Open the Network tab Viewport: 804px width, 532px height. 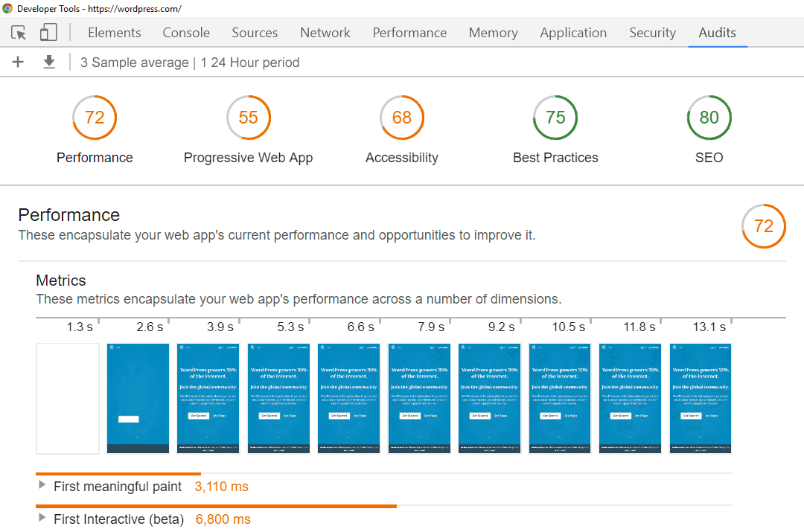(325, 33)
